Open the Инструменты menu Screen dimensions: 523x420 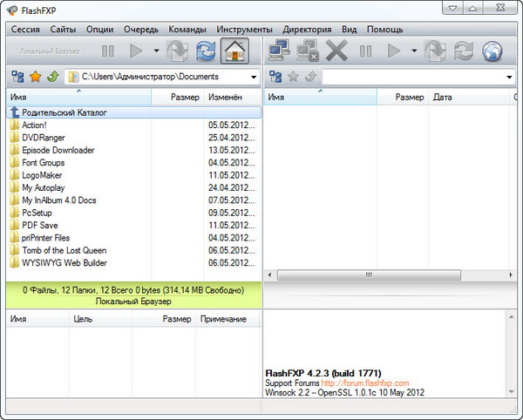click(x=245, y=29)
